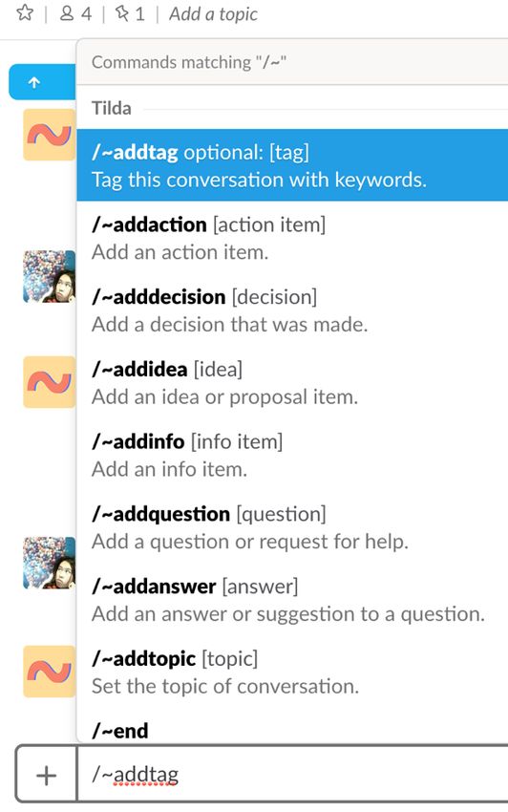Click the message input containing /~addtag
The image size is (508, 812).
pyautogui.click(x=292, y=775)
